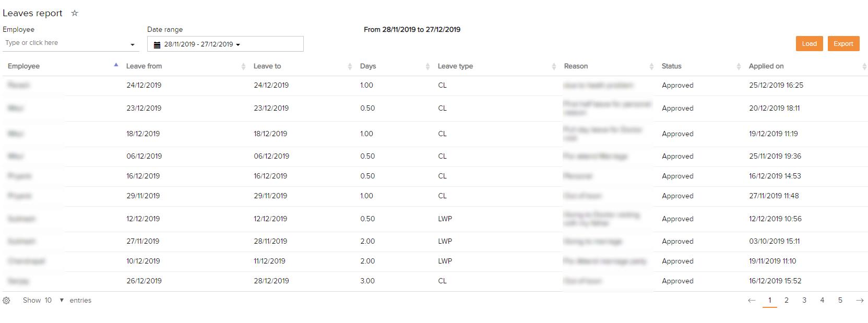Click the calendar icon in Date range

point(157,45)
